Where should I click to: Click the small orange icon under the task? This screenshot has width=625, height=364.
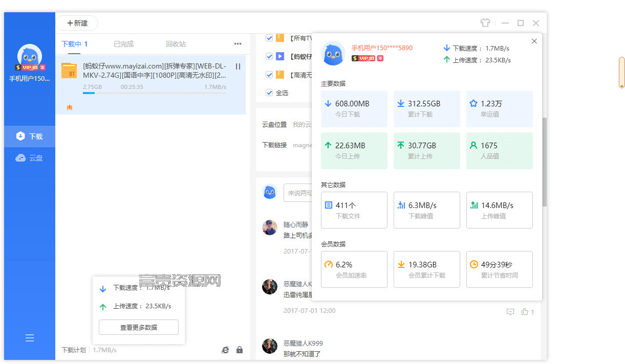point(70,107)
